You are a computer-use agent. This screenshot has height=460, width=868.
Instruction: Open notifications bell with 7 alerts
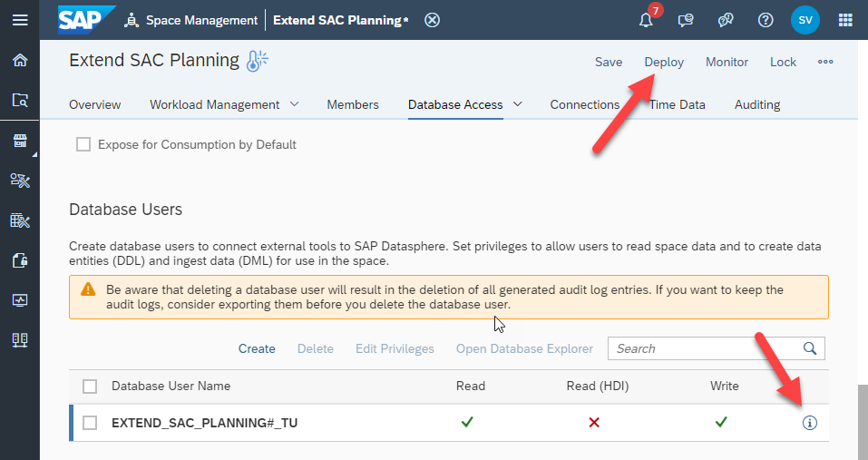click(646, 21)
